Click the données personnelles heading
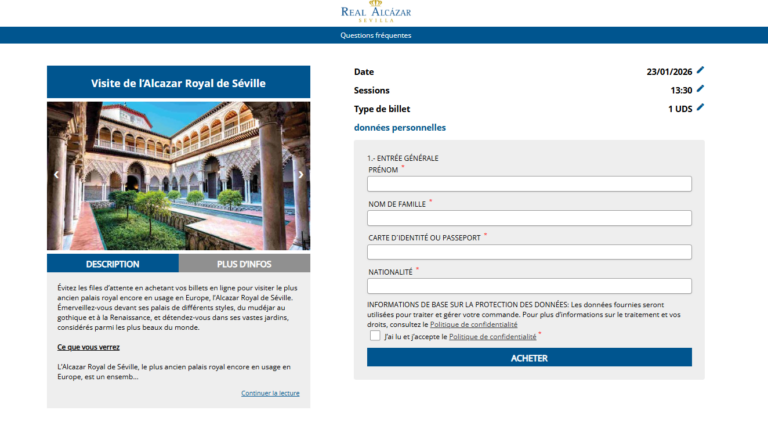Screen dimensions: 768x432 click(x=400, y=128)
